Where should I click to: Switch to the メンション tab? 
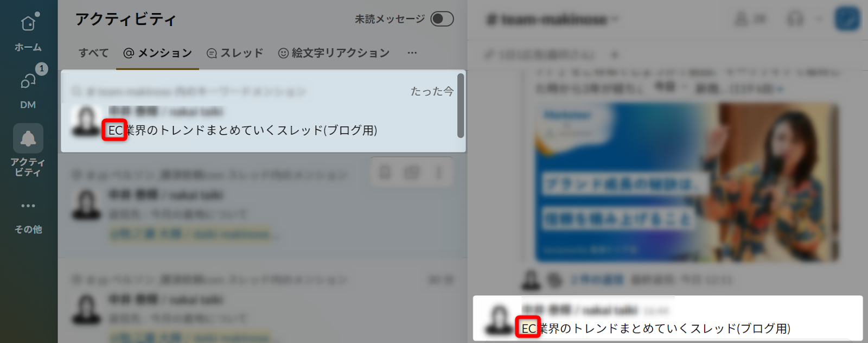(x=157, y=53)
